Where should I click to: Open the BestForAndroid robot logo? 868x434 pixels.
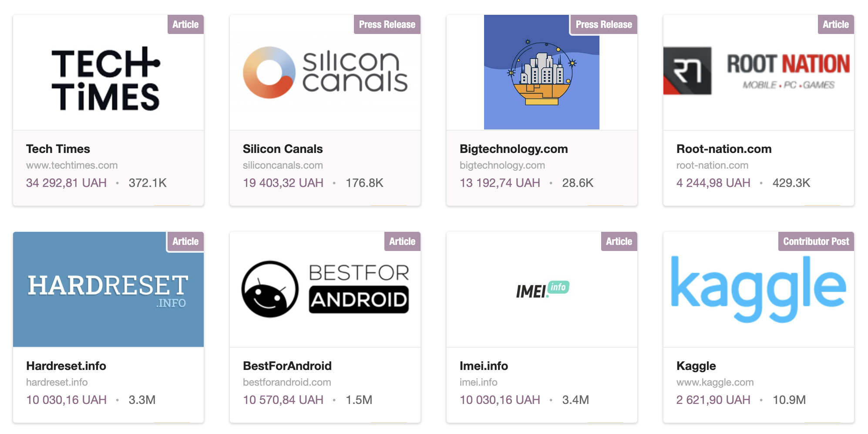point(325,289)
